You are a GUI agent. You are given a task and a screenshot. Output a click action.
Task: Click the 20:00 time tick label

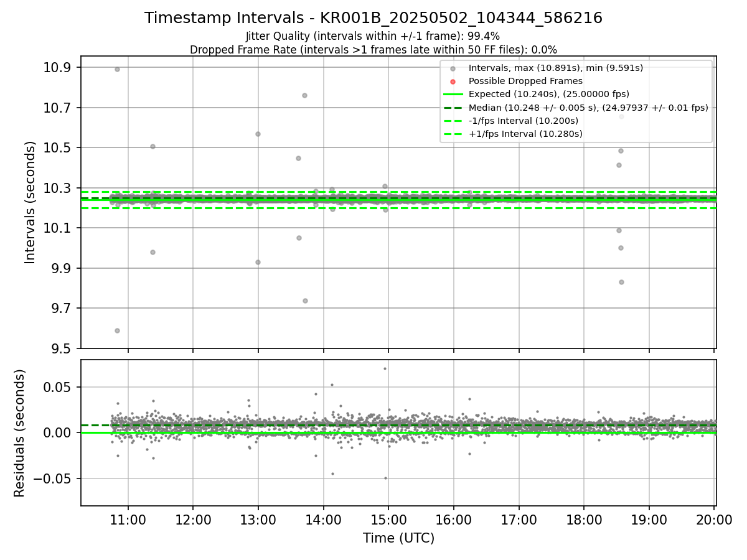pos(714,520)
